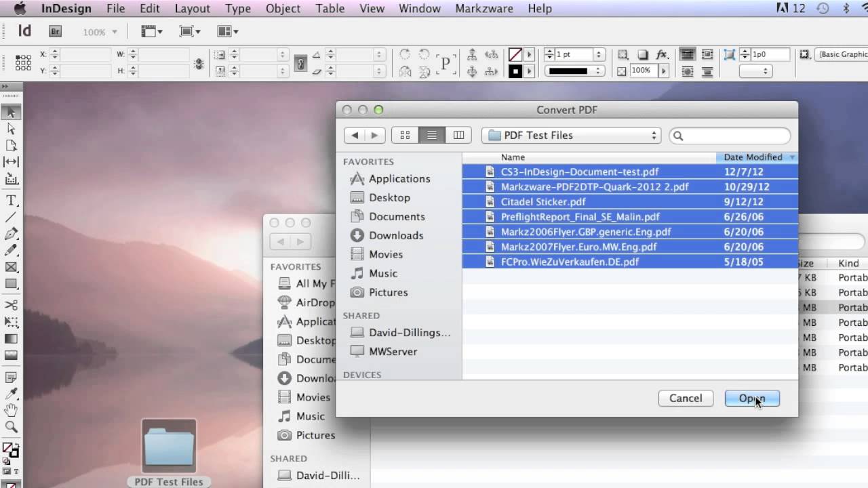The image size is (868, 488).
Task: Select the Selection tool in tools panel
Action: [x=11, y=113]
